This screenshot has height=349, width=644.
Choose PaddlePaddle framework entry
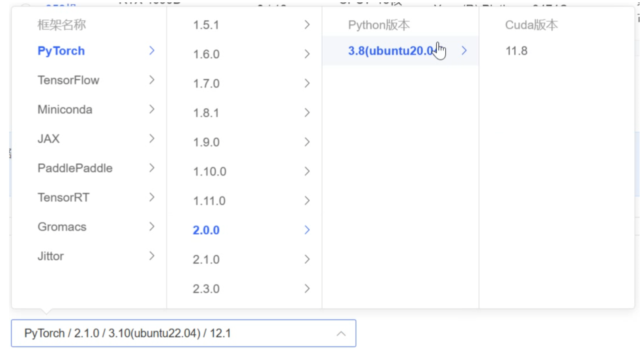[x=75, y=168]
